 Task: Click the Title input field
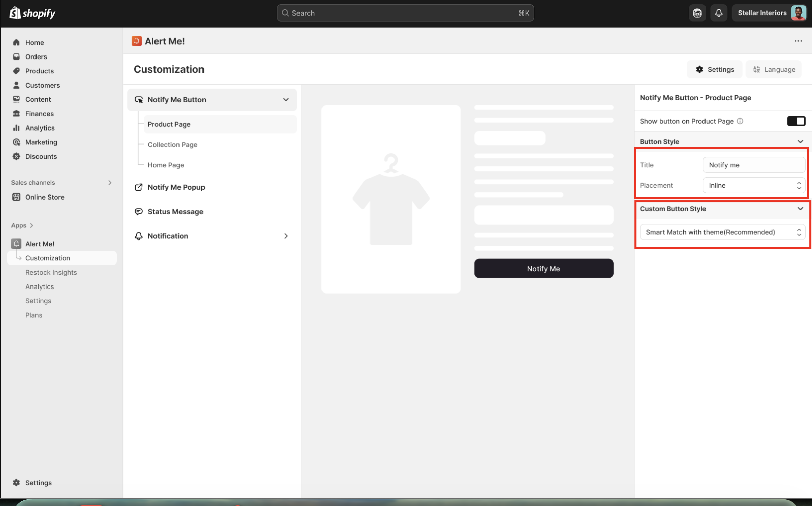754,165
